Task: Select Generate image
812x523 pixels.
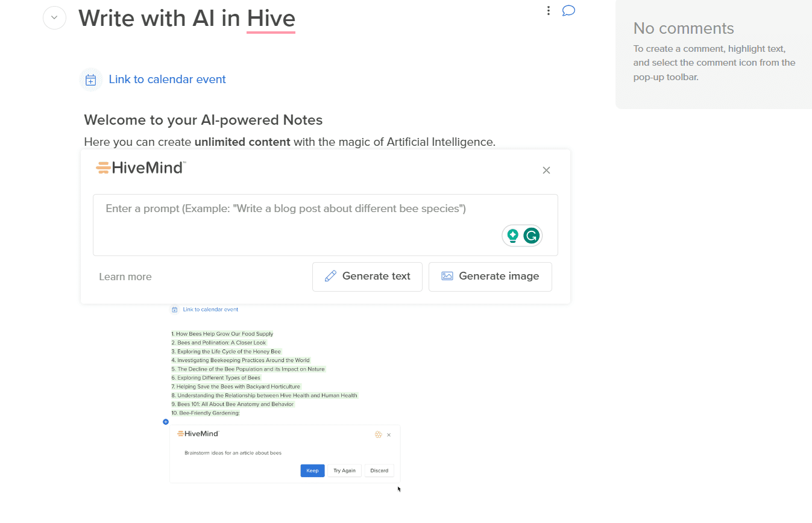Action: pos(490,276)
